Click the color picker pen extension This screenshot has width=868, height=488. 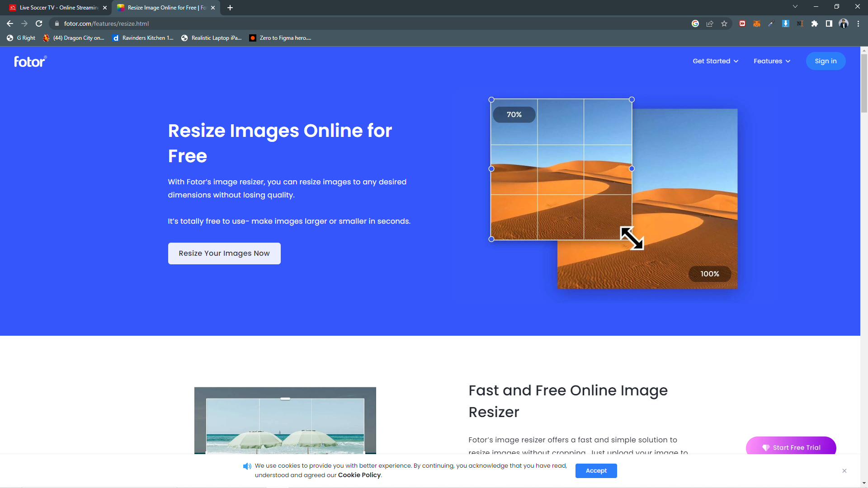tap(771, 23)
